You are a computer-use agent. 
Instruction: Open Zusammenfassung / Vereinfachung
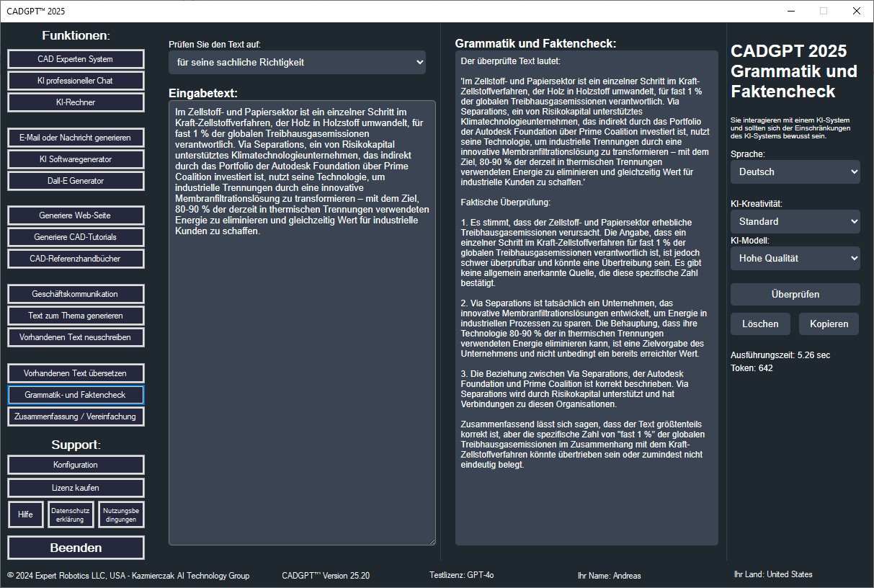click(x=76, y=416)
